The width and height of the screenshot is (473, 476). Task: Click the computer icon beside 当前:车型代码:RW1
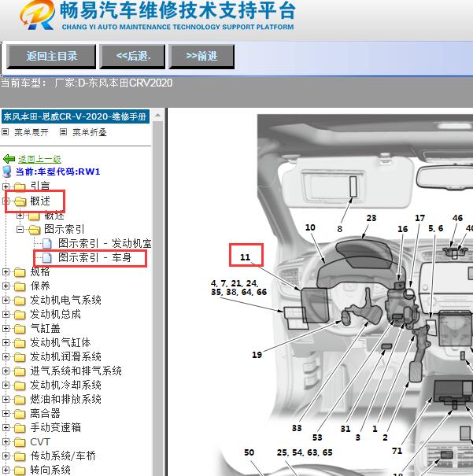pos(6,172)
